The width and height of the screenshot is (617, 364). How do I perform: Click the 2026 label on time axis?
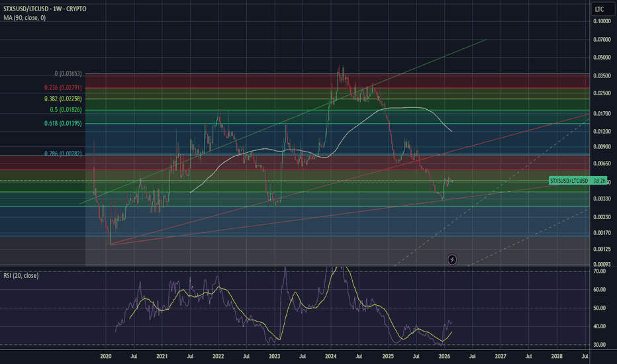(444, 356)
